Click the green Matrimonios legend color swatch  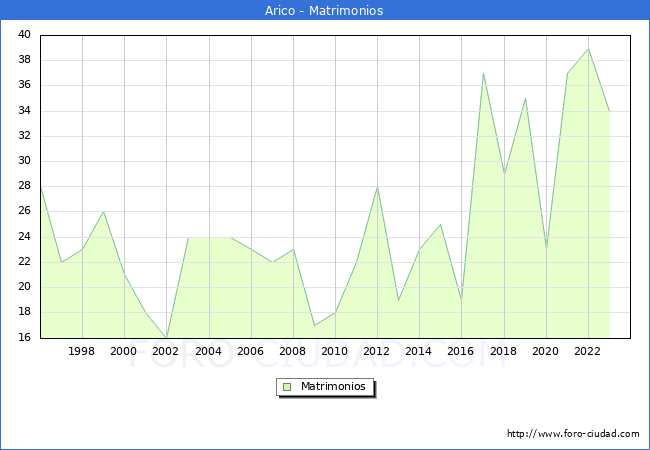[287, 386]
